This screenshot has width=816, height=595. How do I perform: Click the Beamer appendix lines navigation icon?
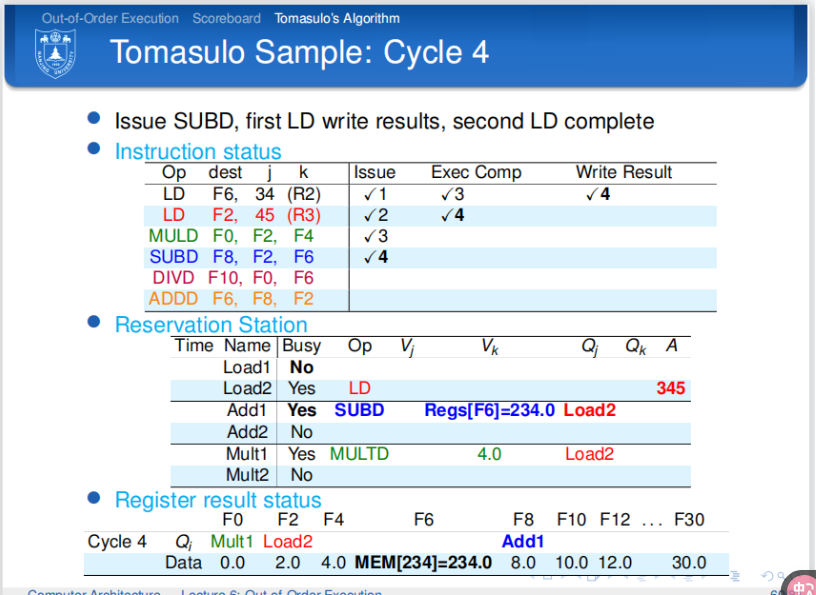(737, 577)
